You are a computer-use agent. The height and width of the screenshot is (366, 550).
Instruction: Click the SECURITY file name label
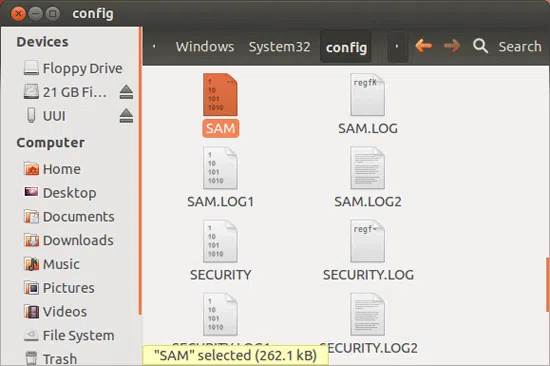pos(220,275)
